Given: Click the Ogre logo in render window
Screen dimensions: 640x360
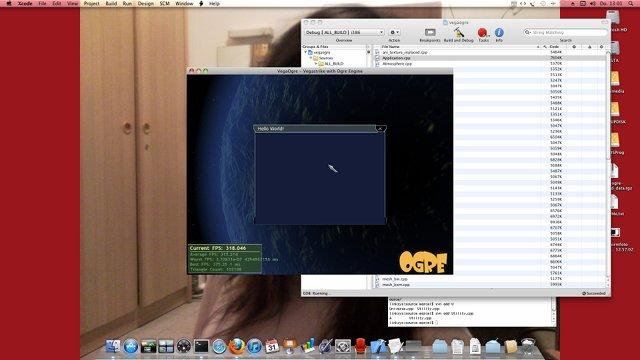Looking at the screenshot, I should coord(423,262).
